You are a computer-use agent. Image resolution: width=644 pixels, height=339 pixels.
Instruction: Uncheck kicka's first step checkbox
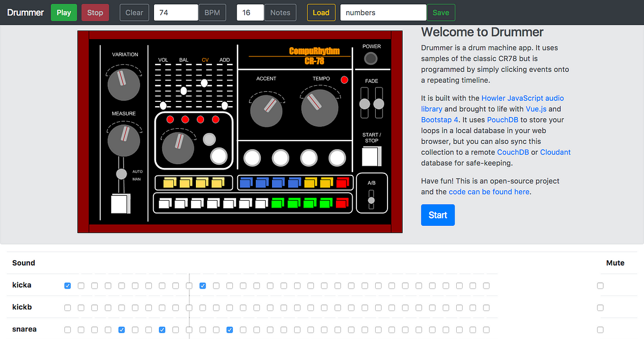point(68,286)
